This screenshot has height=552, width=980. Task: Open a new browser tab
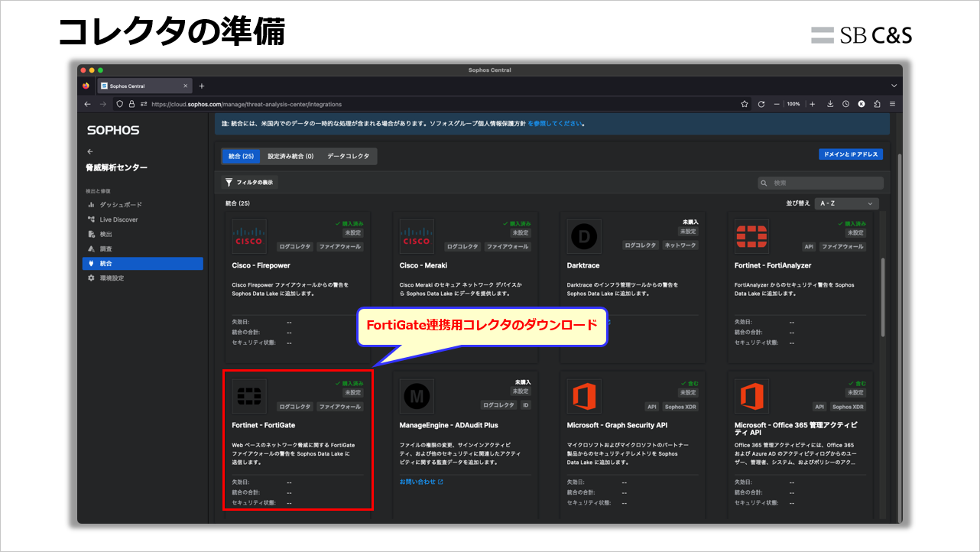pos(202,86)
